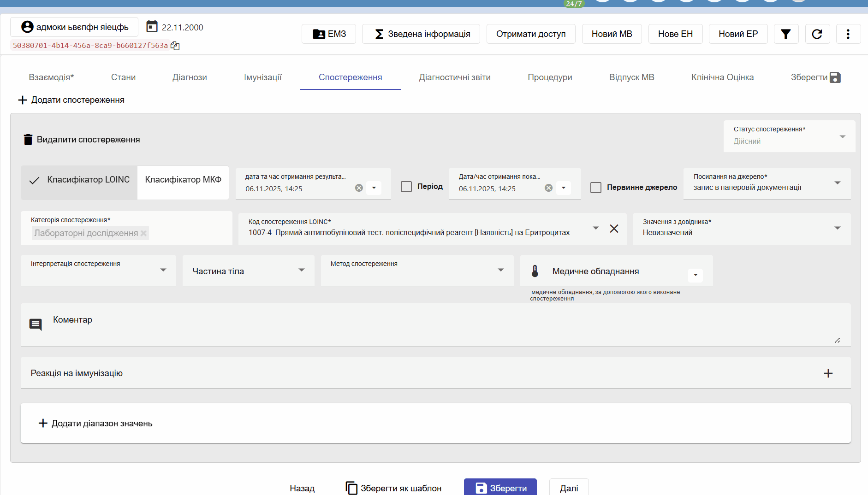Open the 'Діагнози' tab
Screen dimensions: 868x495
click(x=190, y=77)
